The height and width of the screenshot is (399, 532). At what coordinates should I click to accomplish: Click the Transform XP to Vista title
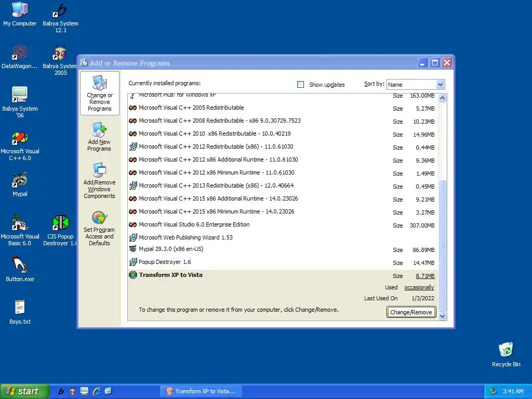click(x=170, y=275)
